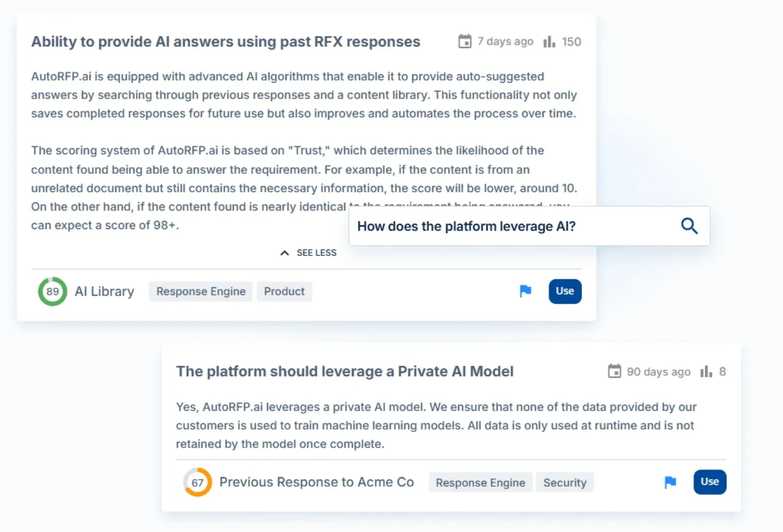783x532 pixels.
Task: Click Response Engine tag on AI Library card
Action: [201, 291]
